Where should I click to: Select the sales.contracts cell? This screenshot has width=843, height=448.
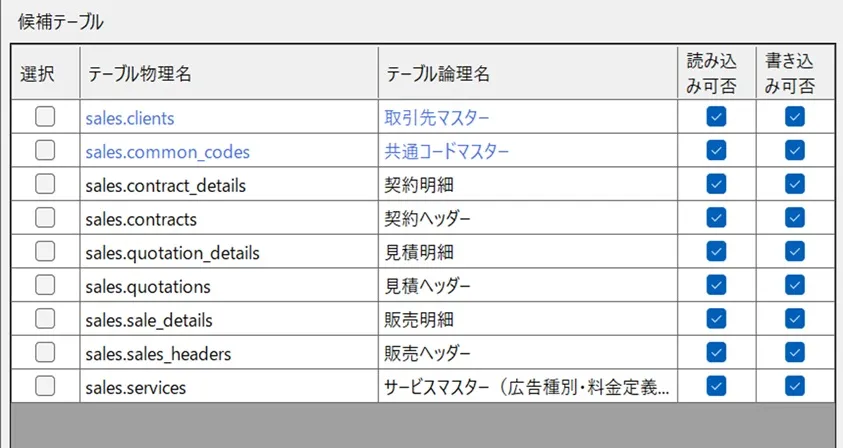click(229, 218)
